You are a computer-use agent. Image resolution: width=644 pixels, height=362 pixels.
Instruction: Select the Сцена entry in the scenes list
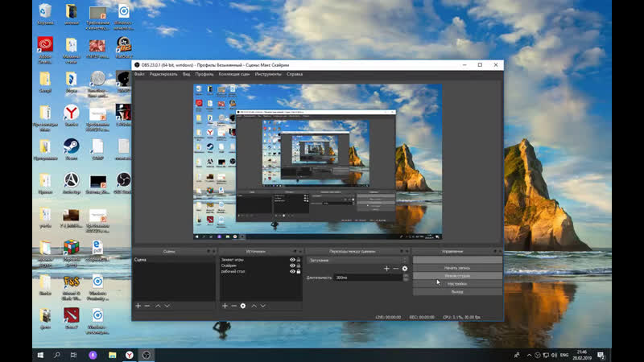(x=174, y=260)
